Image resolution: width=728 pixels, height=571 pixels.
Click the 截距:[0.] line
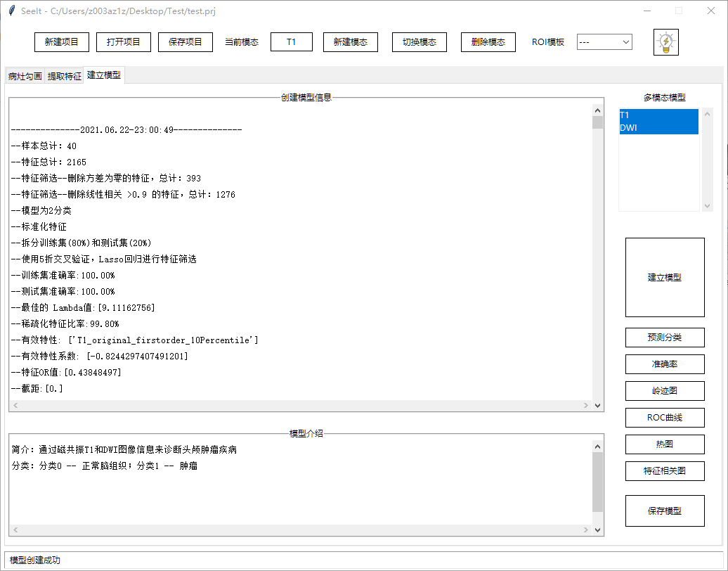[x=37, y=388]
